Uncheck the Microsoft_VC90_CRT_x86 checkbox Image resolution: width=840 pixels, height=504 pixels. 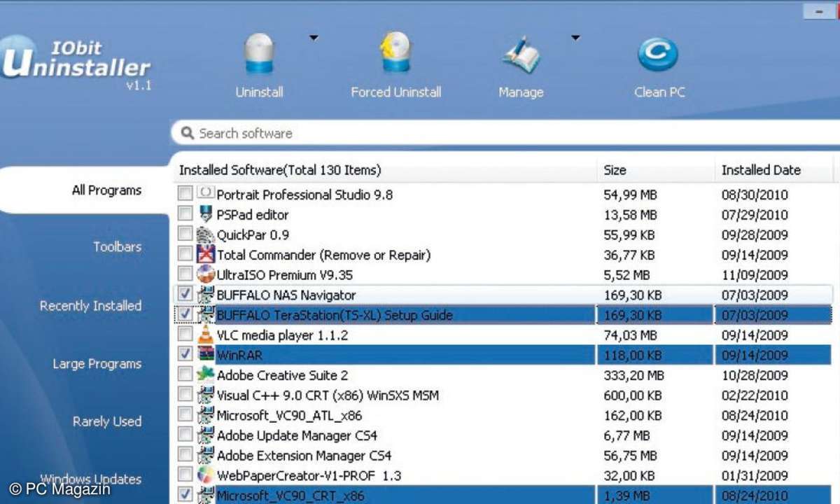click(185, 495)
